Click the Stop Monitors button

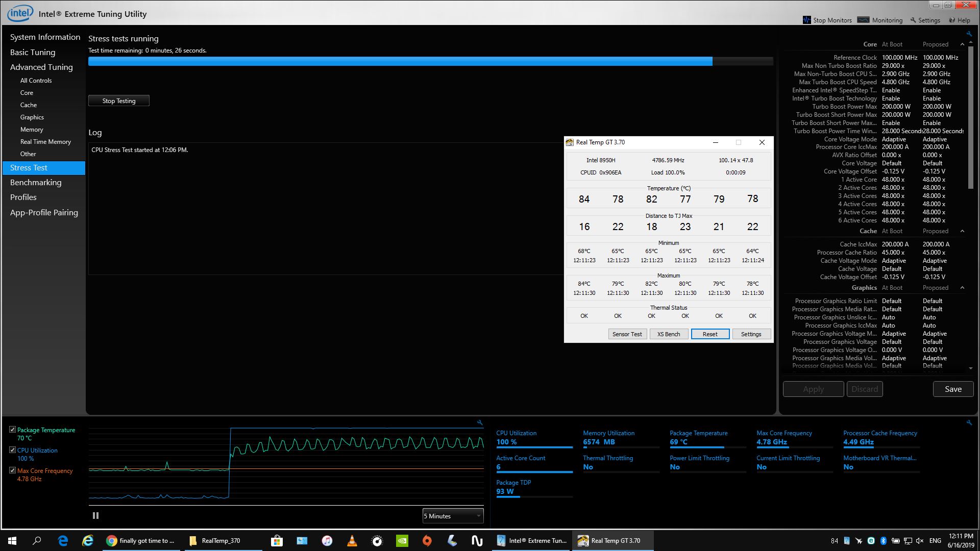coord(827,20)
